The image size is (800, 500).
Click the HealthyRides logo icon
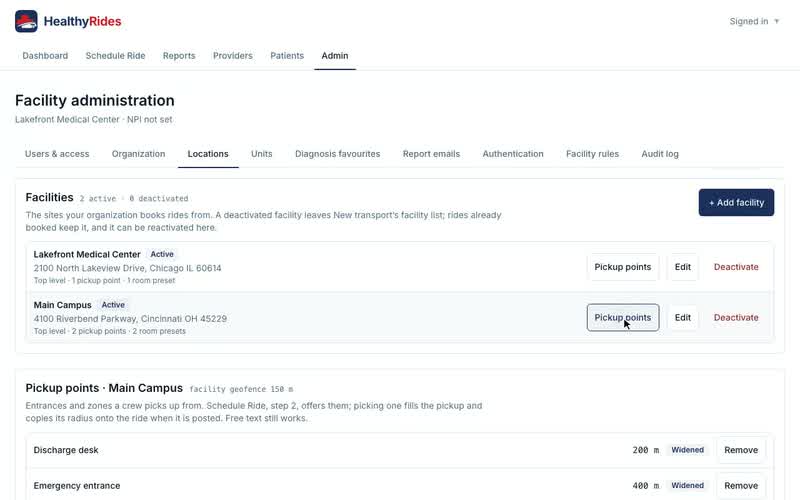(26, 21)
